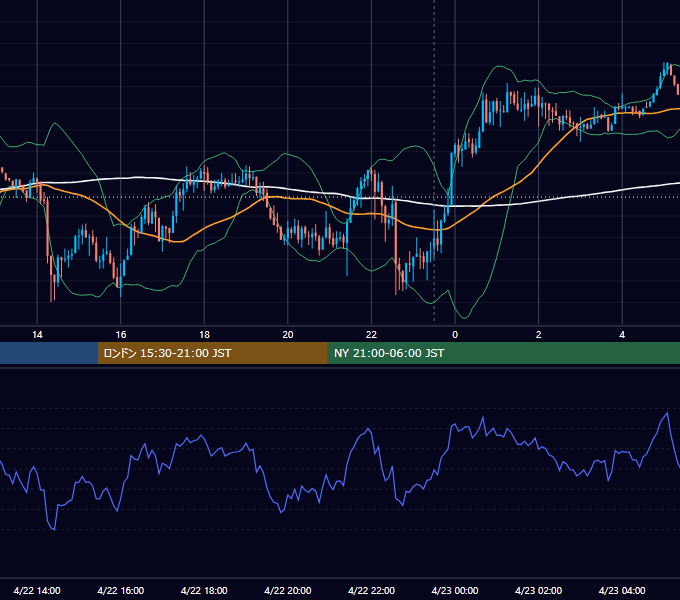The width and height of the screenshot is (680, 600).
Task: Click the 18 hour axis label
Action: coord(204,335)
